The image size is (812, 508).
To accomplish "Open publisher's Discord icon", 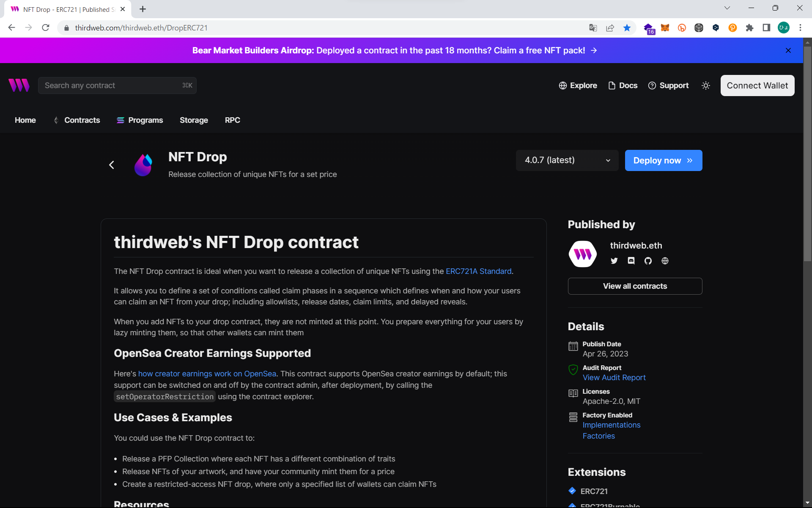I will 631,261.
